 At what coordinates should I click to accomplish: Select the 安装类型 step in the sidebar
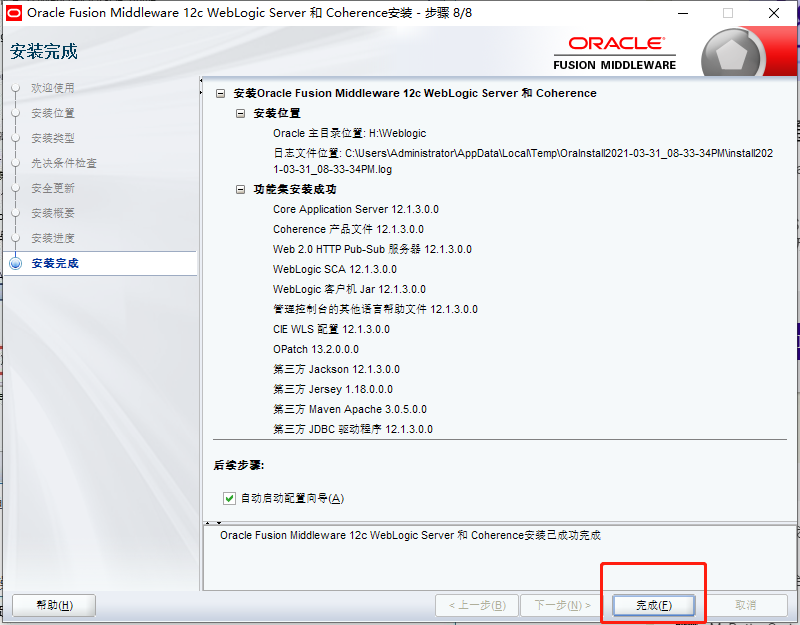tap(53, 138)
